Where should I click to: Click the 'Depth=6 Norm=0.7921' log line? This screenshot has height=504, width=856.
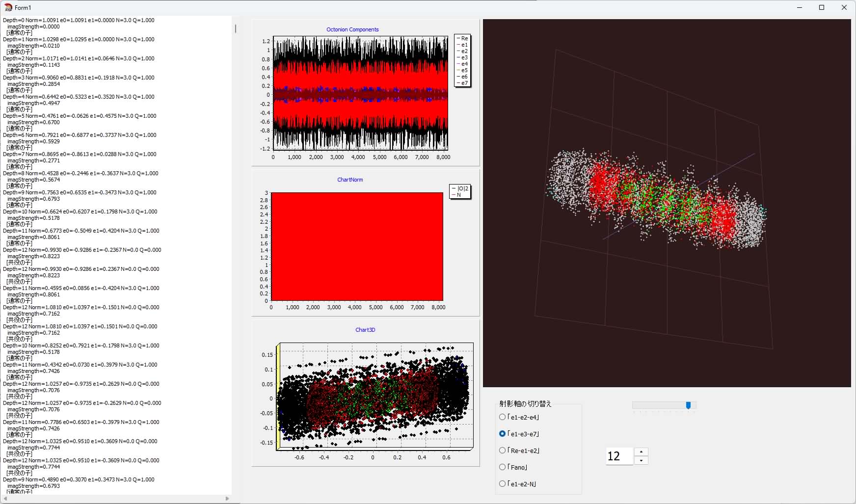[80, 135]
